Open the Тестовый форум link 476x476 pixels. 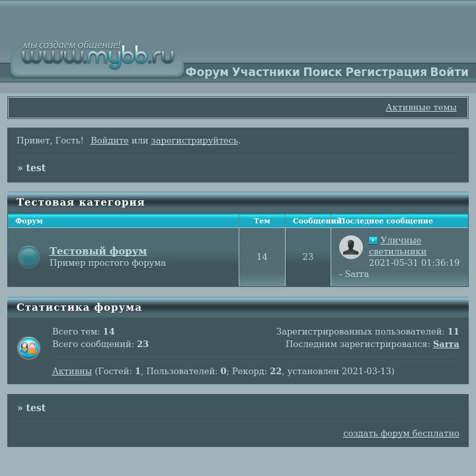point(98,251)
